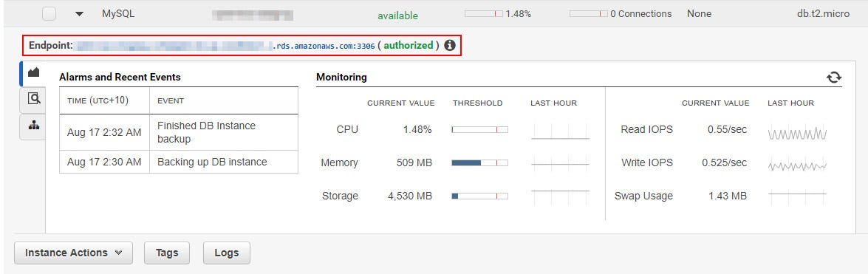Click the endpoint info icon
The image size is (868, 274).
tap(449, 45)
